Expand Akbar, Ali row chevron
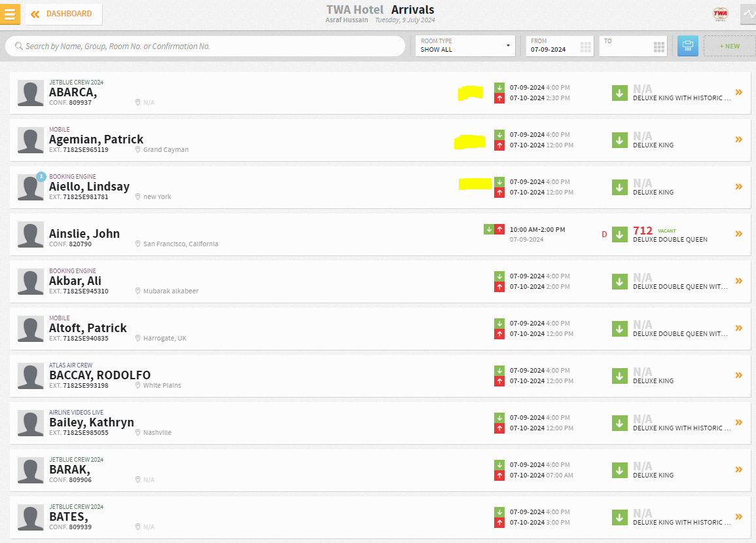Viewport: 756px width, 543px height. click(738, 281)
